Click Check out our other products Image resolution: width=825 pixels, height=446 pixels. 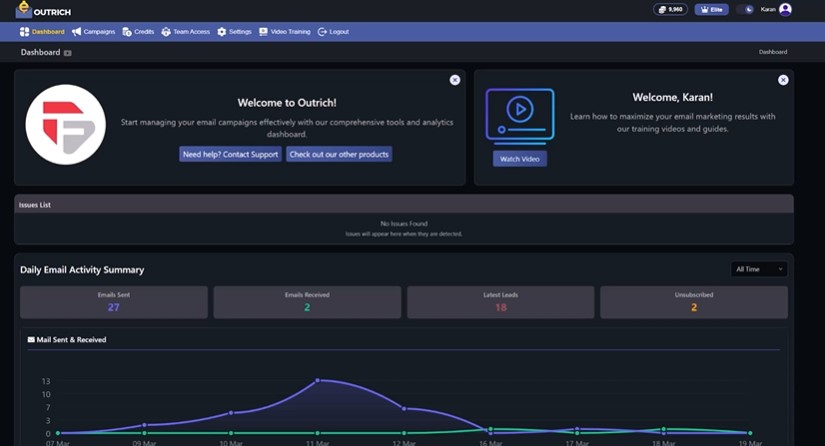pyautogui.click(x=339, y=154)
